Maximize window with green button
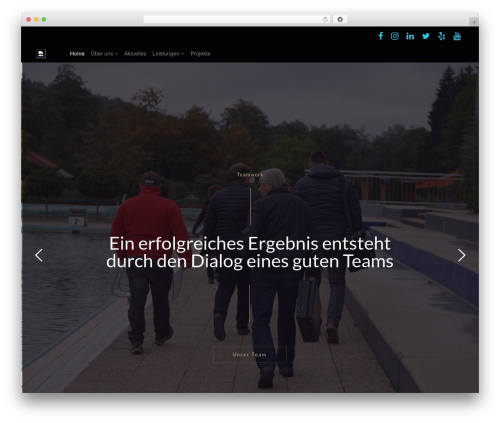Viewport: 500px width, 423px height. [44, 19]
